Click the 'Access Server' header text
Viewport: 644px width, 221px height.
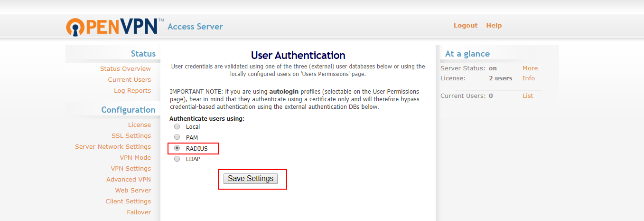(196, 27)
